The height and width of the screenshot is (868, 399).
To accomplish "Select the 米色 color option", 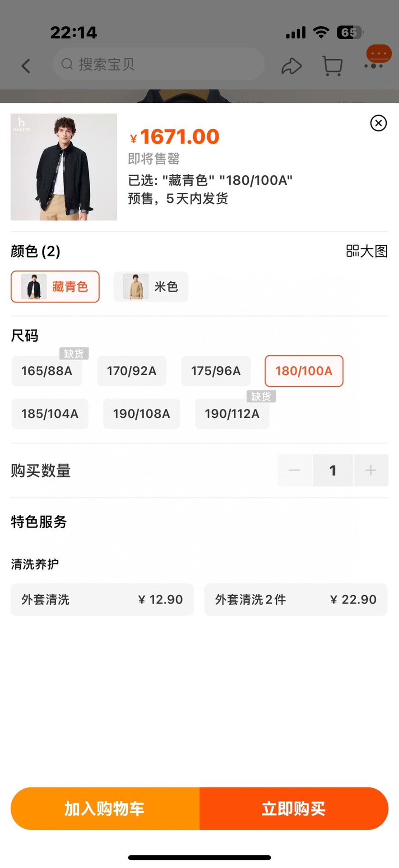I will pyautogui.click(x=151, y=287).
